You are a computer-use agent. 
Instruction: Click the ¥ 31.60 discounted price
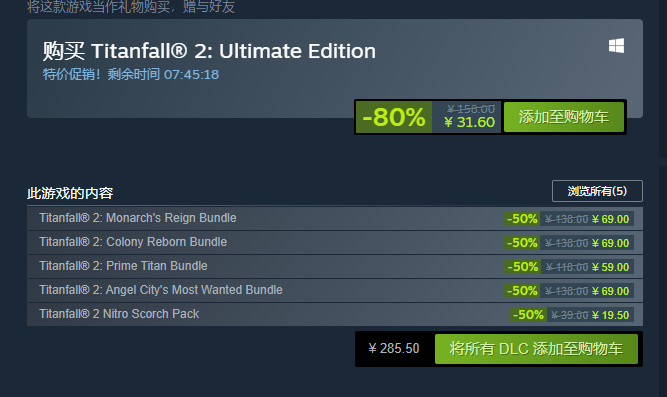coord(469,122)
